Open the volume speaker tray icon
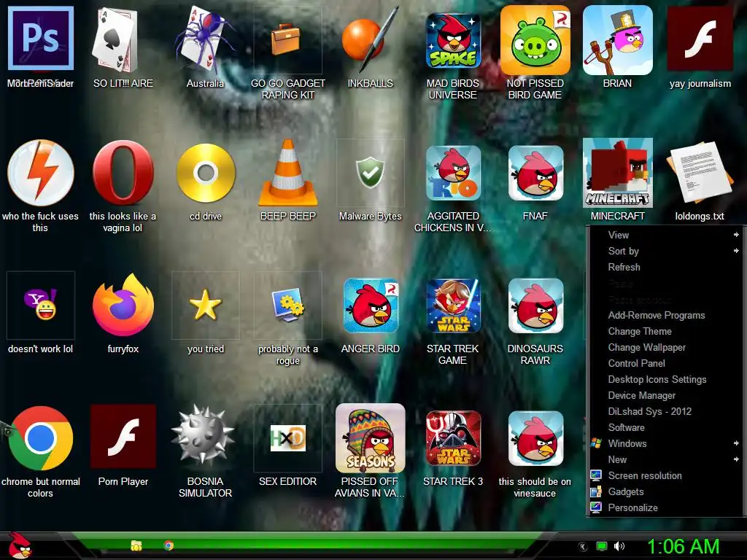This screenshot has height=560, width=747. click(x=619, y=547)
